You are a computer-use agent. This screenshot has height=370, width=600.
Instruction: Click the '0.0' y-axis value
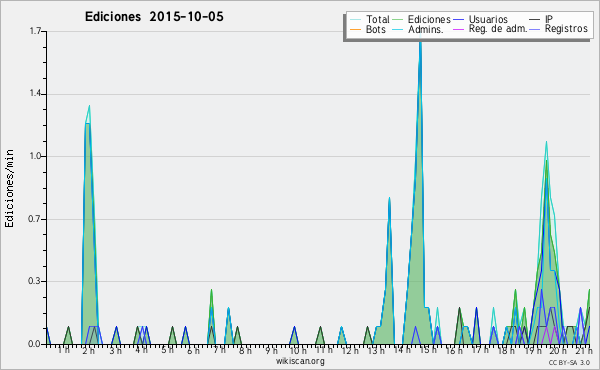(x=35, y=344)
